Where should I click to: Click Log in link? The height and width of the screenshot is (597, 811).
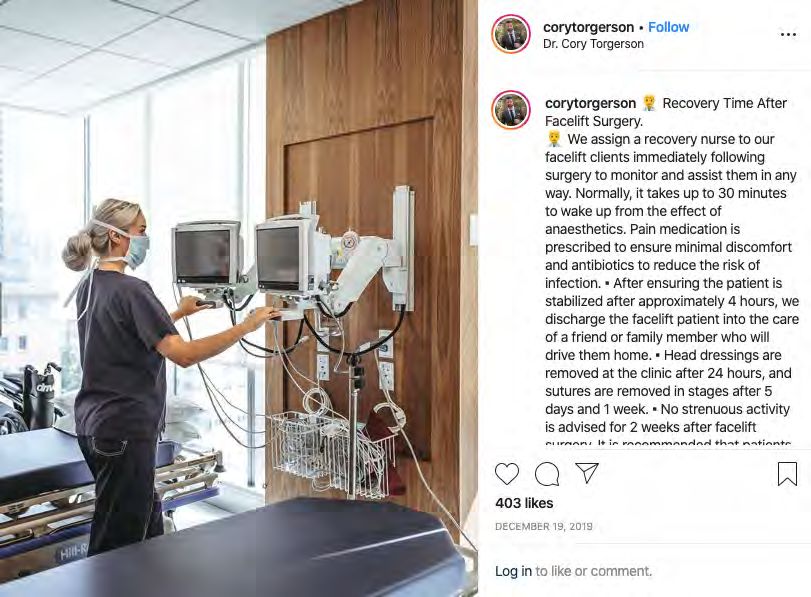click(x=513, y=571)
